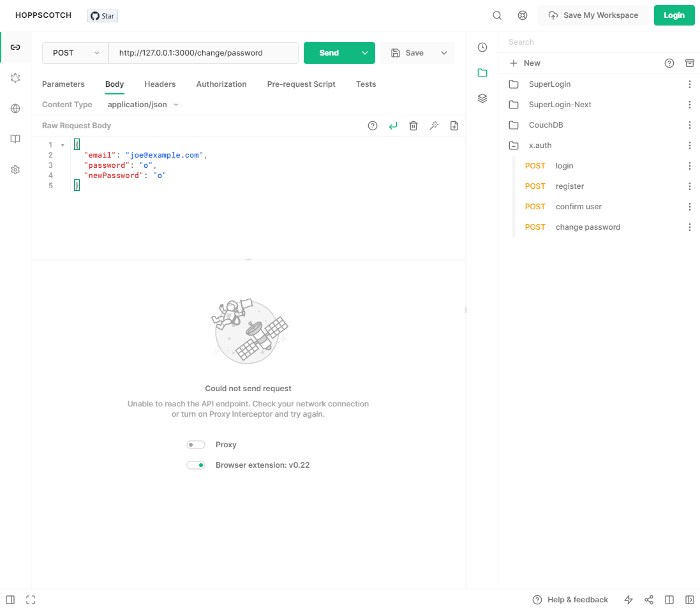Click share icon in footer

tap(649, 600)
